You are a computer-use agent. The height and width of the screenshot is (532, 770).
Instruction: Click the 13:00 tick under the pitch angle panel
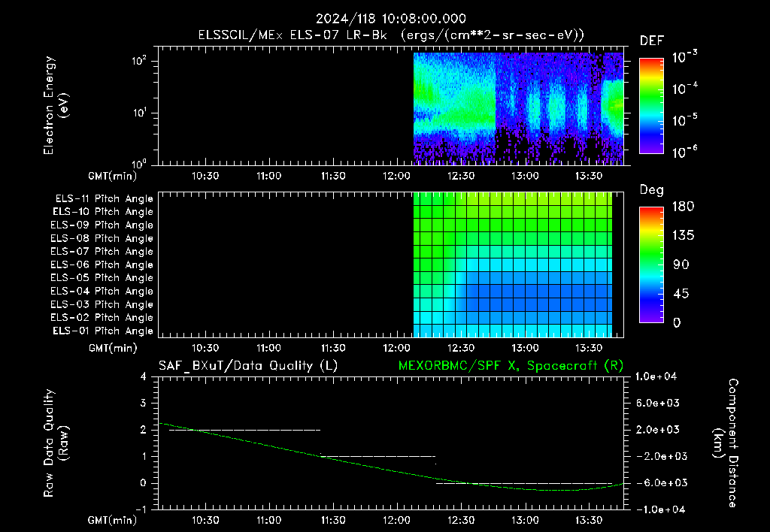(525, 349)
